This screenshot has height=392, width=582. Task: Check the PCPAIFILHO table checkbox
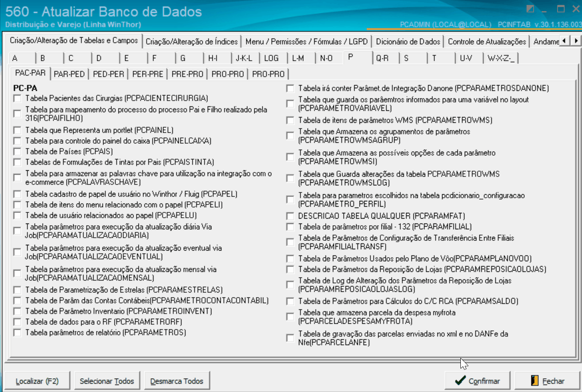(x=17, y=114)
